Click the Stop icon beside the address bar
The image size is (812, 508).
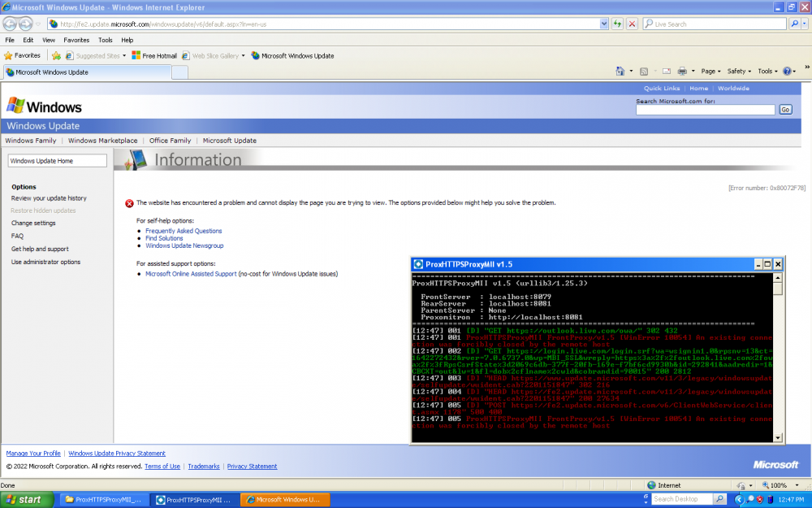click(631, 24)
